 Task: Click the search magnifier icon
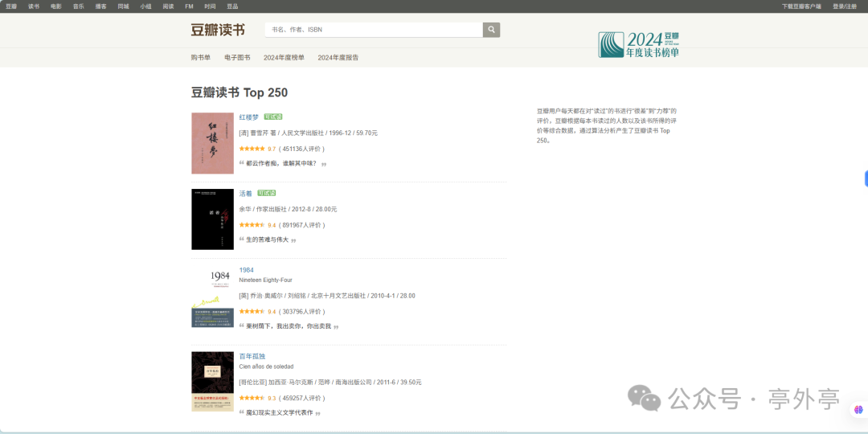491,30
